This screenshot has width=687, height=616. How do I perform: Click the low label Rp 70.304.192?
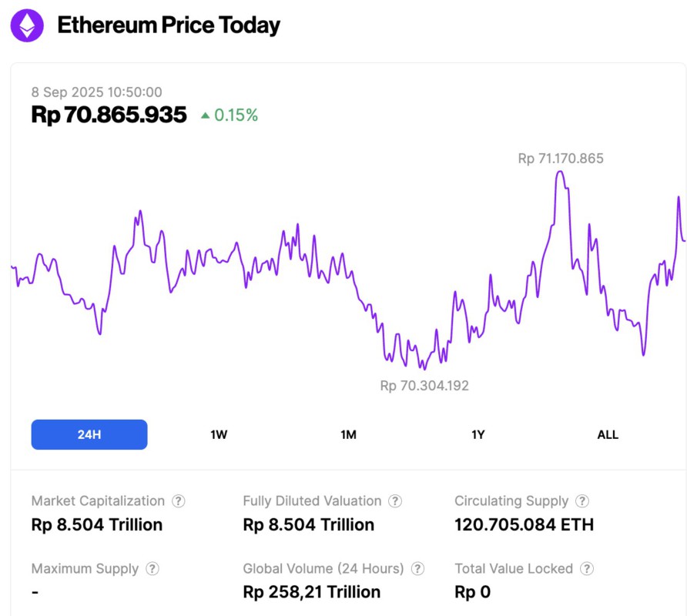(x=424, y=385)
